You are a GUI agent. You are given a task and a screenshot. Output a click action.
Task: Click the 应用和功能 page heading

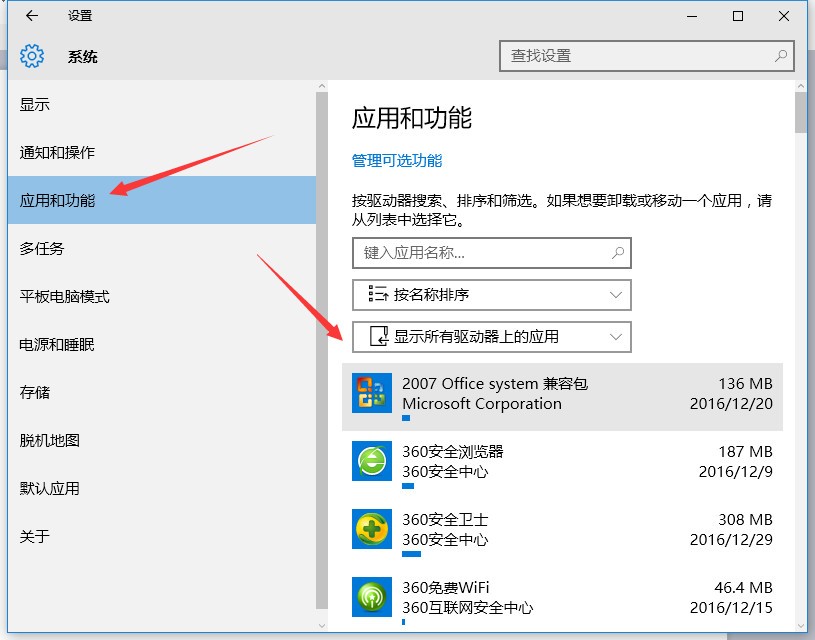click(x=412, y=117)
